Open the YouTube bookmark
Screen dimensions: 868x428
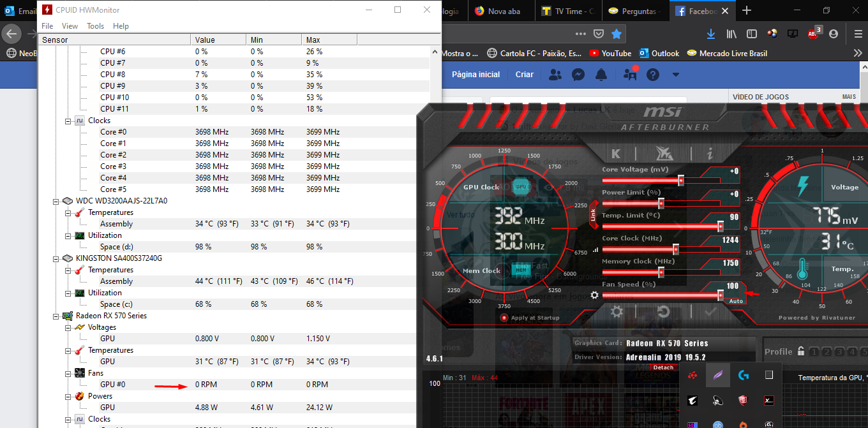pyautogui.click(x=610, y=54)
